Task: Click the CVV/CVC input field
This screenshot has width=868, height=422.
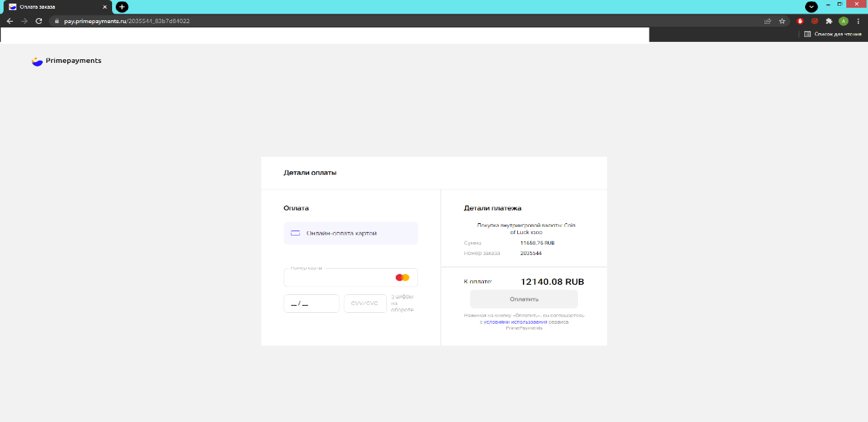Action: (365, 303)
